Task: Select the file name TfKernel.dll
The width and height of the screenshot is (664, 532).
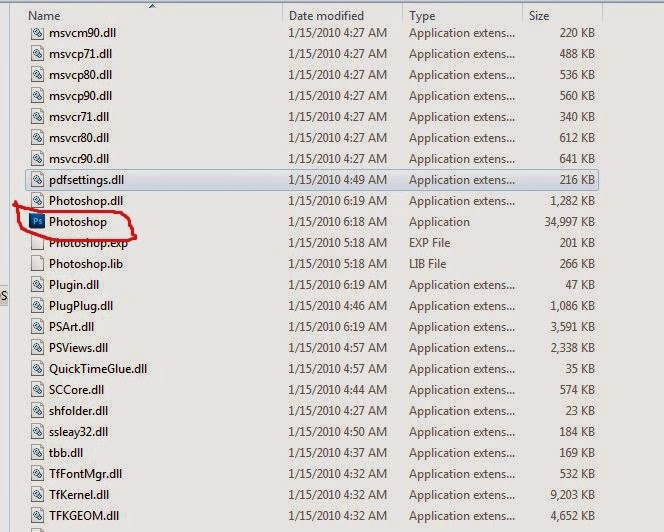Action: tap(79, 495)
